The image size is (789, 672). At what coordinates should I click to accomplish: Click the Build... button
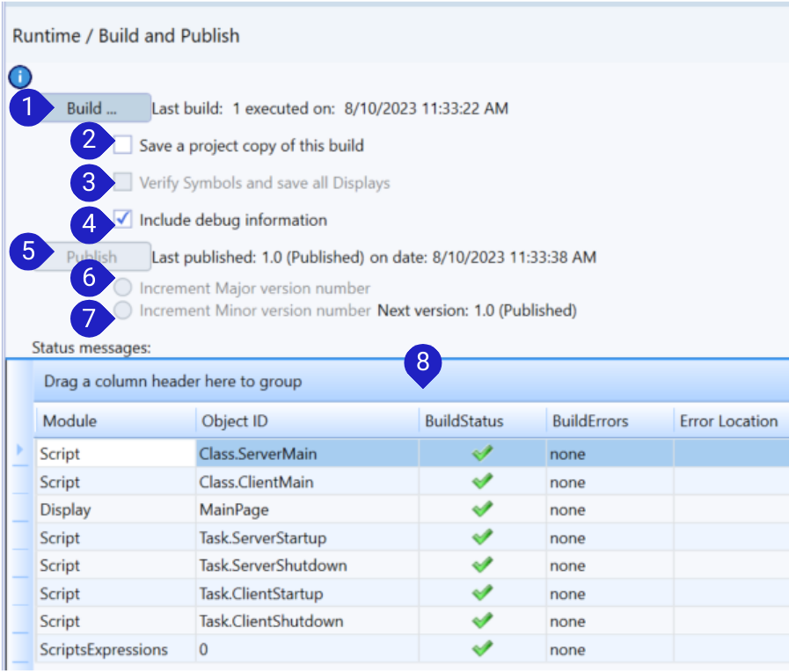click(96, 108)
